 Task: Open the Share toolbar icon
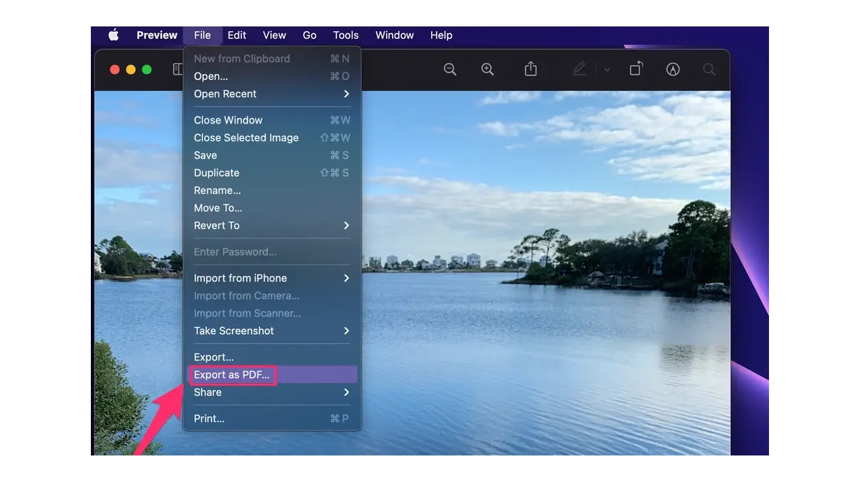(530, 69)
